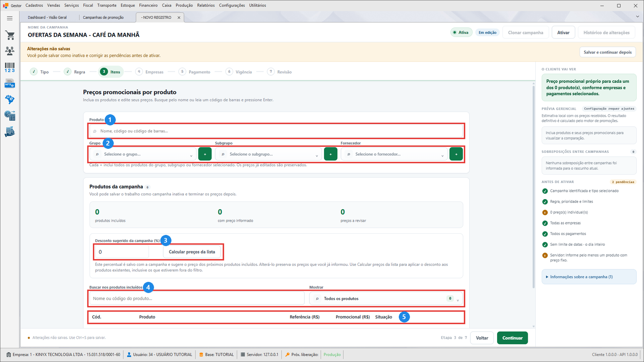This screenshot has height=362, width=644.
Task: Expand Informações sobre a campanha section
Action: (x=589, y=277)
